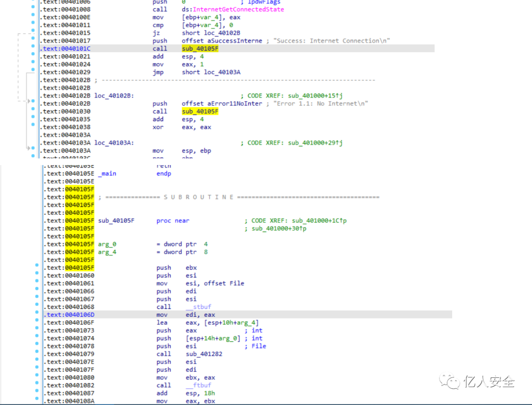The height and width of the screenshot is (405, 532).
Task: Select highlighted address .text:0040106D
Action: click(x=69, y=315)
